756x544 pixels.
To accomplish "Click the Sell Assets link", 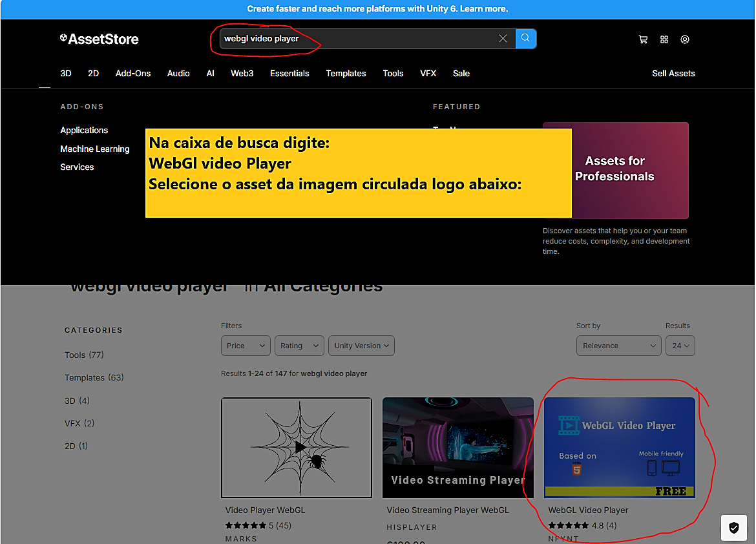I will (673, 73).
